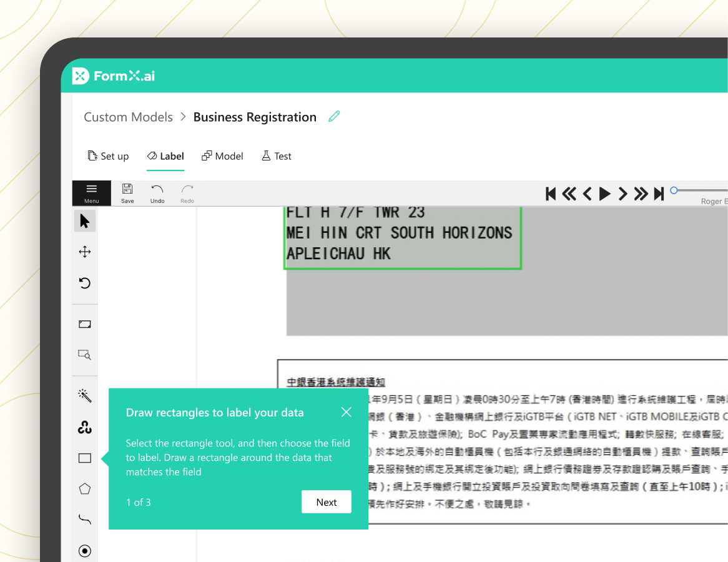Screen dimensions: 728x562
Task: Open the hamburger Menu button
Action: pos(91,193)
